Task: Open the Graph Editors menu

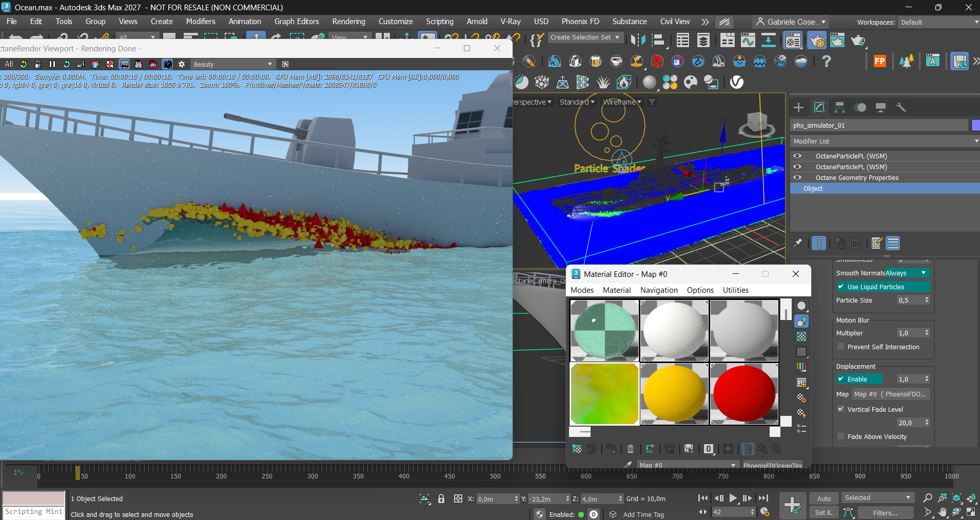Action: [x=297, y=22]
